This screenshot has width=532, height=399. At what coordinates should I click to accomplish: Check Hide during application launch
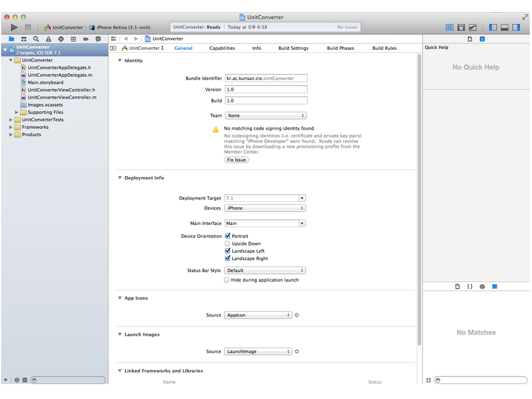227,280
